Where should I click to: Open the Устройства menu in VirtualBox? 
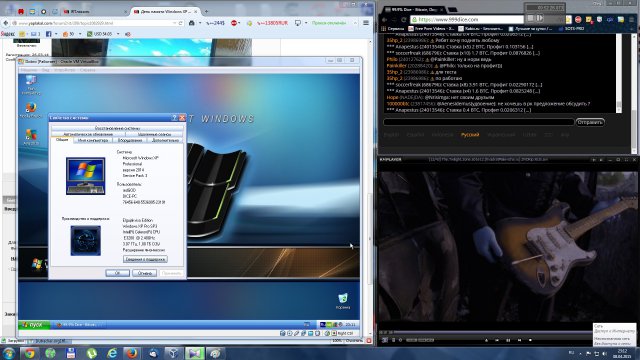64,70
